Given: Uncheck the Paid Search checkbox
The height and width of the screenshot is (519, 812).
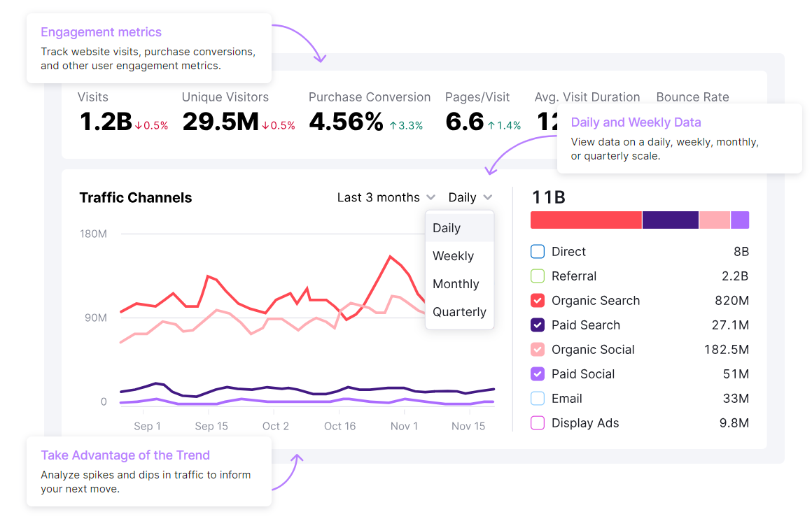Looking at the screenshot, I should coord(538,325).
